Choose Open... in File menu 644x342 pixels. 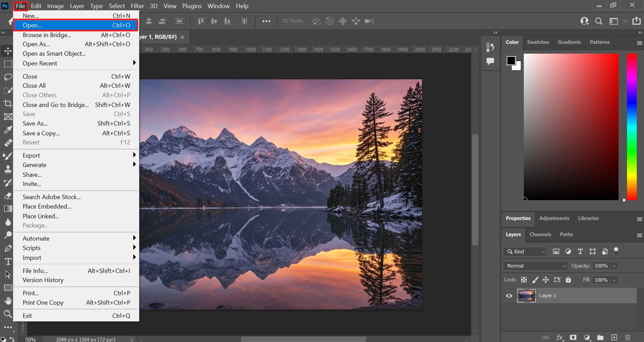point(76,25)
